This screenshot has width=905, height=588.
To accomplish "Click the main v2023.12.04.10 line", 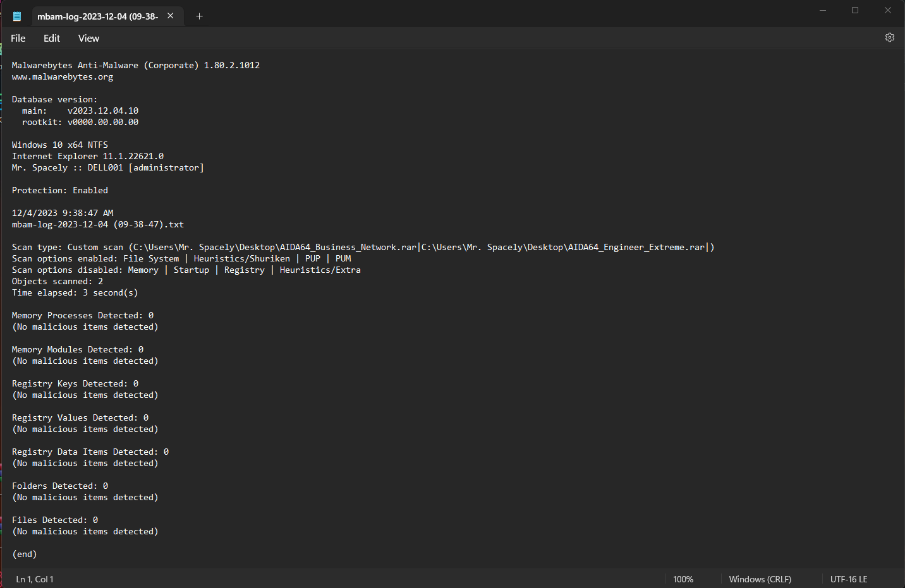I will [80, 111].
